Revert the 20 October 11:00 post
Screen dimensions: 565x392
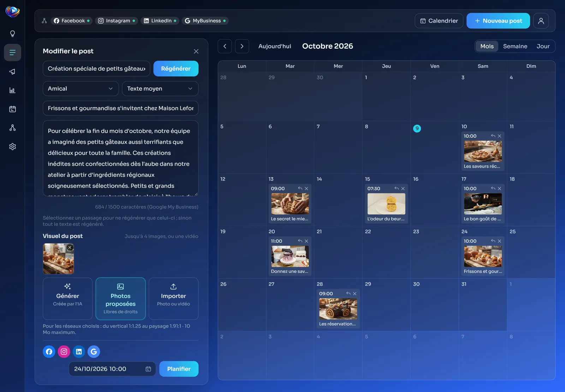(x=300, y=241)
